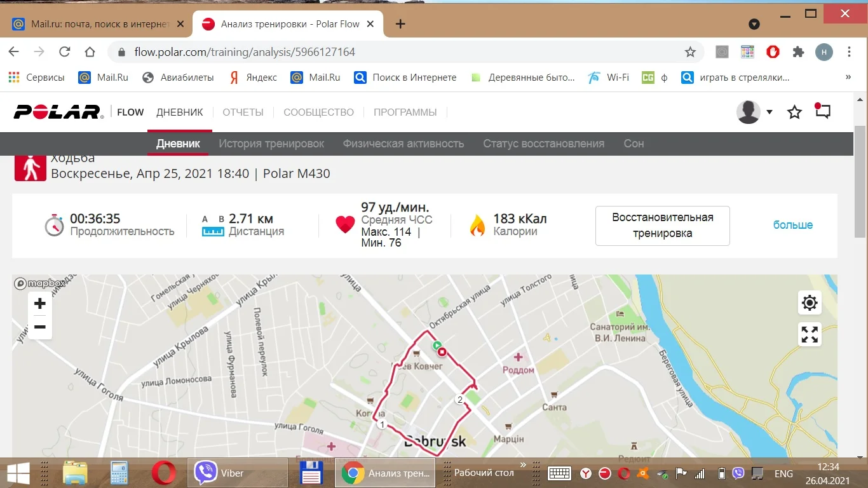Reload the current page
This screenshot has height=488, width=868.
64,52
